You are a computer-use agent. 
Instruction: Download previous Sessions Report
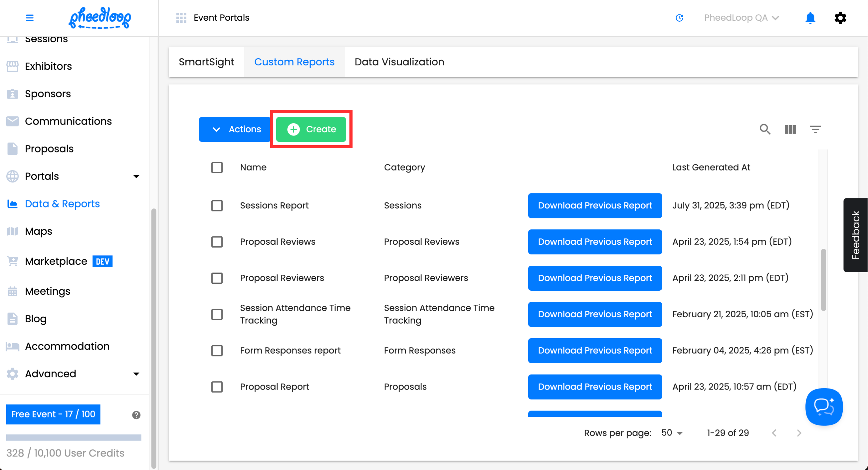pyautogui.click(x=595, y=205)
